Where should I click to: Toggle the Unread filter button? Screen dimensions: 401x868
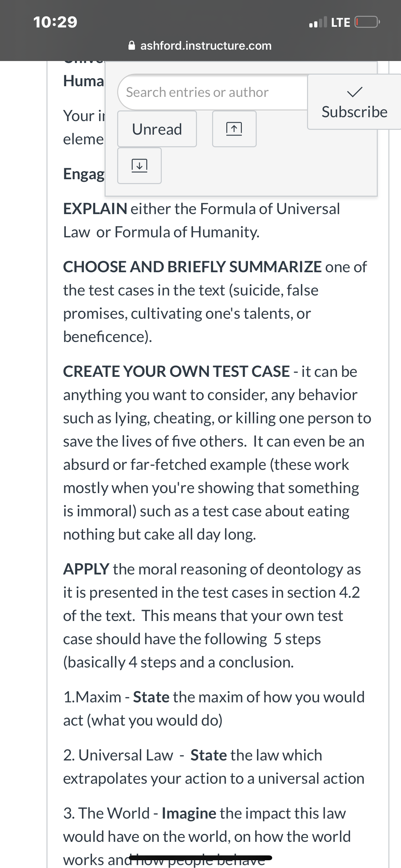tap(157, 129)
